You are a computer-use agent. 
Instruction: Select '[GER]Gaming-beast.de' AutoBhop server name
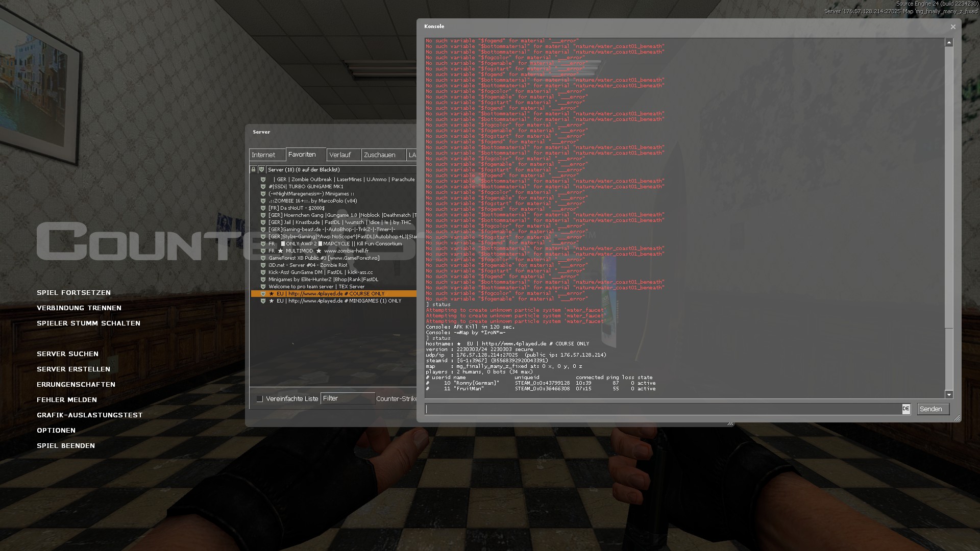[x=332, y=230]
